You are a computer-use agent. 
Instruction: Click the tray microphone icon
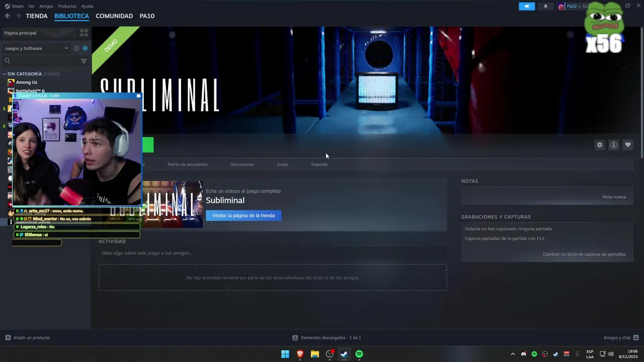(577, 354)
